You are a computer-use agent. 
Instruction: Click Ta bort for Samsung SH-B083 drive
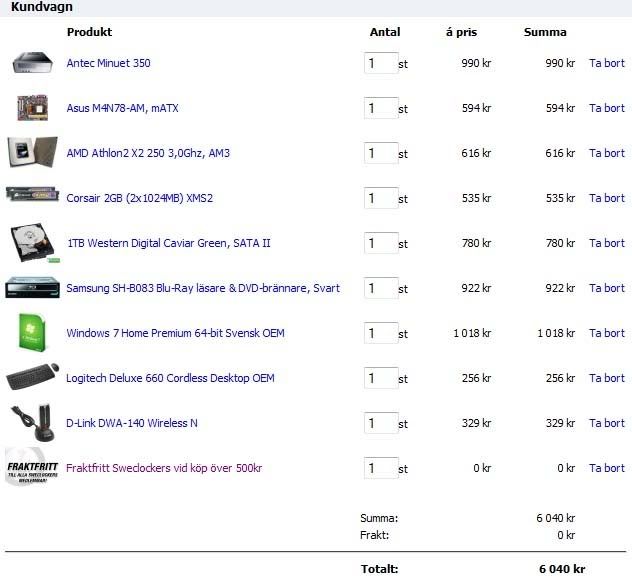(x=606, y=288)
